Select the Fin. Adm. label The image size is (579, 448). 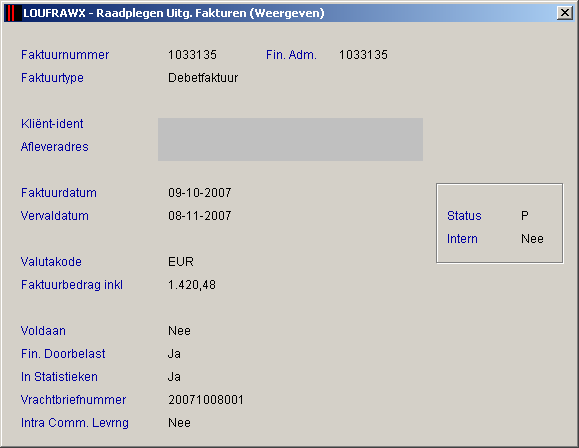pos(291,55)
